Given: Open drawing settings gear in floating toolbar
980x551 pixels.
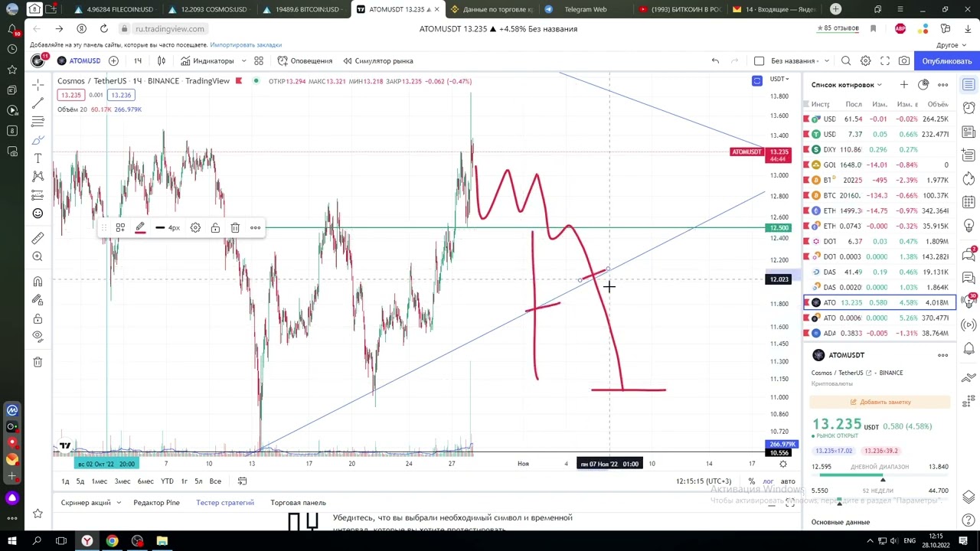Looking at the screenshot, I should 195,228.
